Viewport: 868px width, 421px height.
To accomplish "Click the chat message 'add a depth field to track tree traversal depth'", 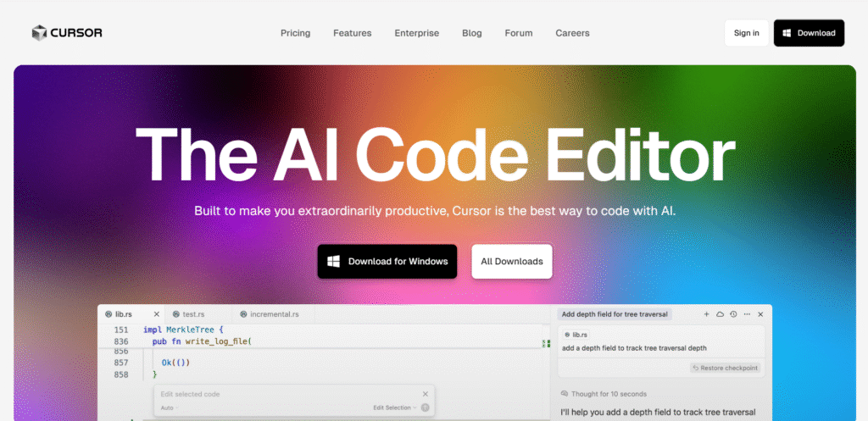I will coord(634,348).
